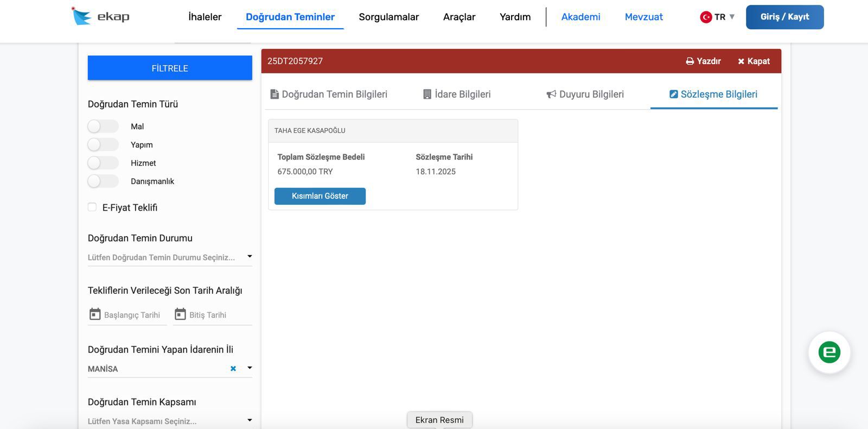868x429 pixels.
Task: Click the Turkish flag language icon
Action: 706,17
